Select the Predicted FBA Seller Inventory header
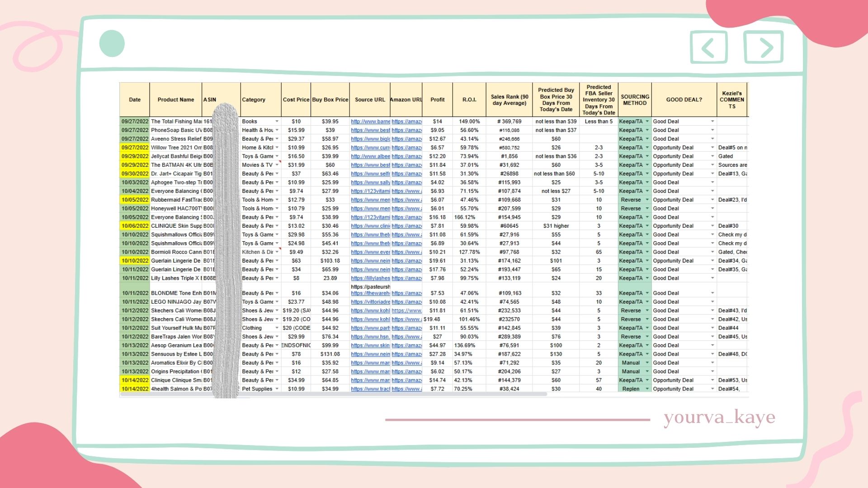Screen dimensions: 868x488 (x=599, y=100)
